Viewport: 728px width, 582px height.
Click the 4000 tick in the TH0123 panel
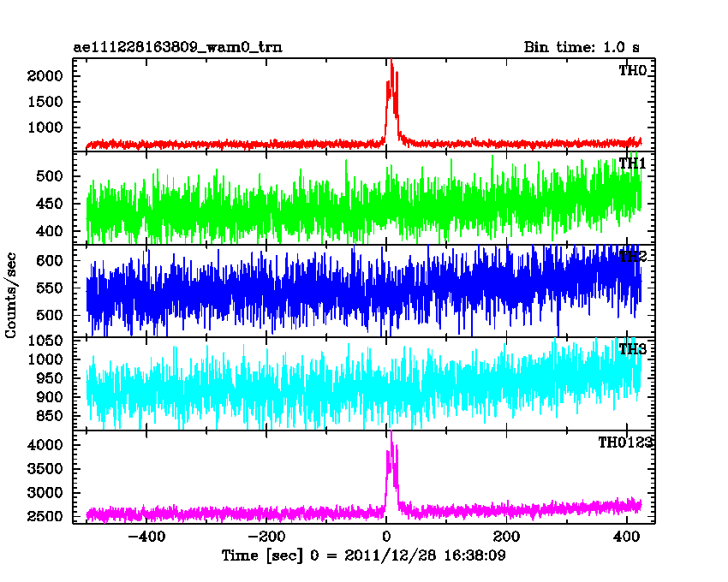pyautogui.click(x=45, y=445)
